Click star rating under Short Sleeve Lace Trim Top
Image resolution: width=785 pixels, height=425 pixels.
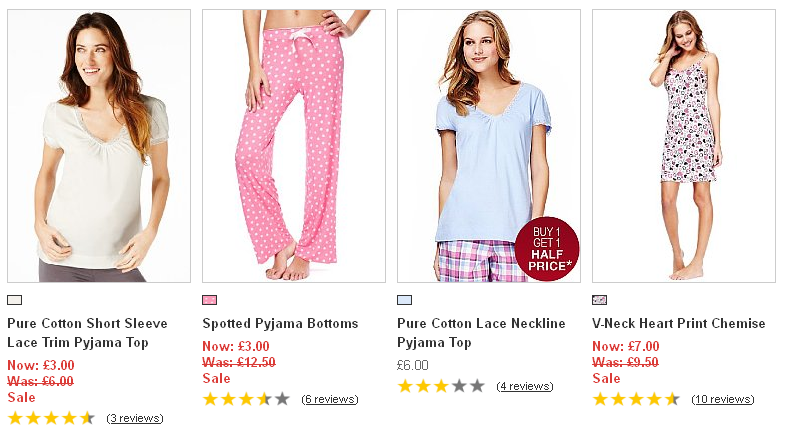pos(51,418)
